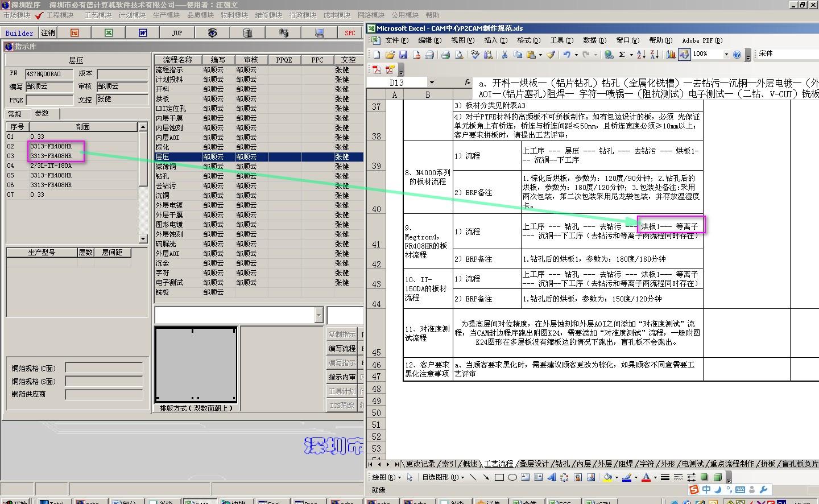Open Print Preview in Excel toolbar
Viewport: 819px width, 504px height.
click(459, 55)
